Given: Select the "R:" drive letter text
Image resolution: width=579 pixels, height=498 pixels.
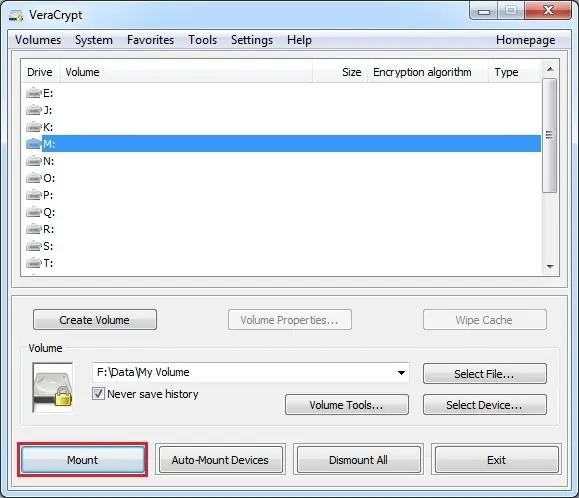Looking at the screenshot, I should pyautogui.click(x=48, y=229).
